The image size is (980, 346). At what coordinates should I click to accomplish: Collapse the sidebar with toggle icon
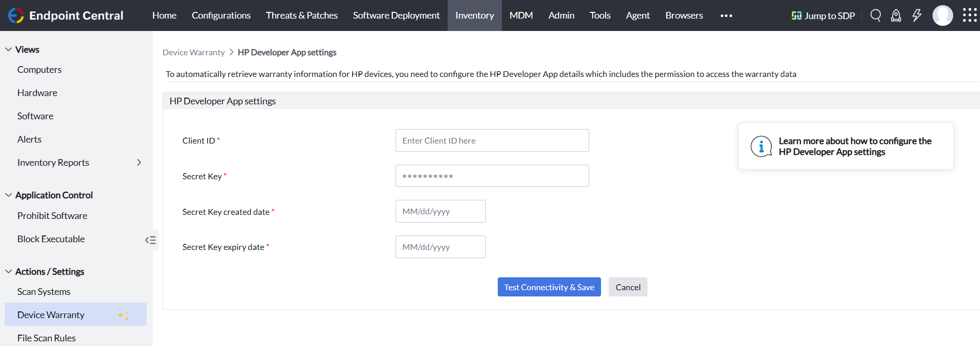pyautogui.click(x=150, y=240)
